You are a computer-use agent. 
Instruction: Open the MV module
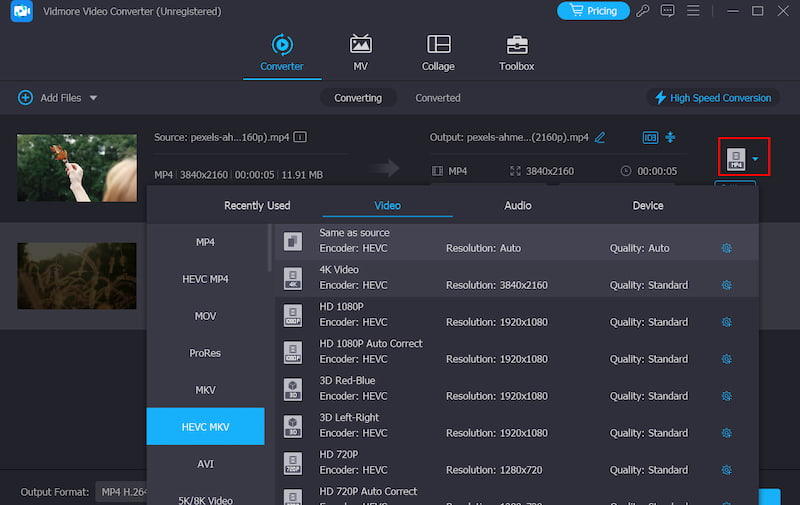[x=360, y=53]
